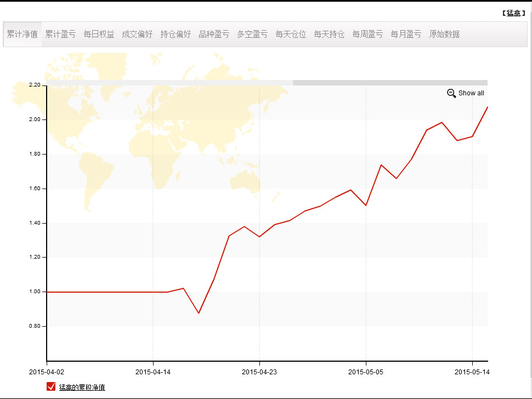Click the 1.60 value axis label

tap(35, 189)
